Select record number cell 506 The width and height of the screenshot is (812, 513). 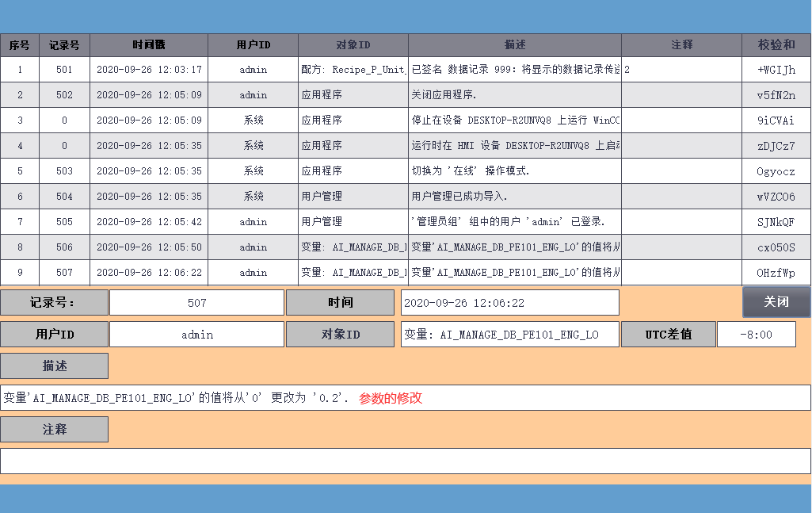(x=64, y=247)
